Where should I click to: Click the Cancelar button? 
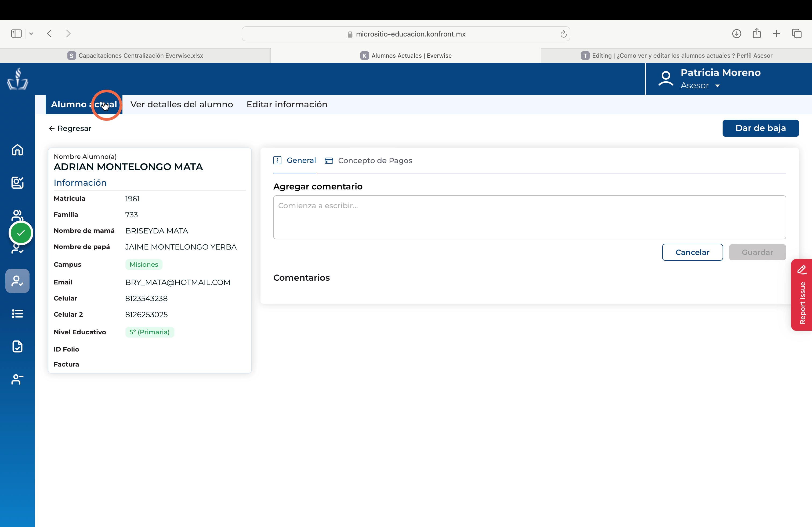[692, 252]
